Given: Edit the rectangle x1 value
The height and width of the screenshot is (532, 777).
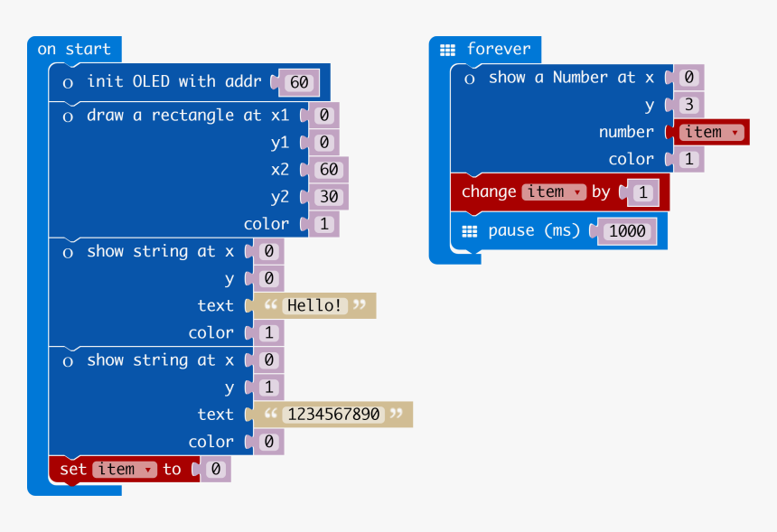Looking at the screenshot, I should pos(324,116).
